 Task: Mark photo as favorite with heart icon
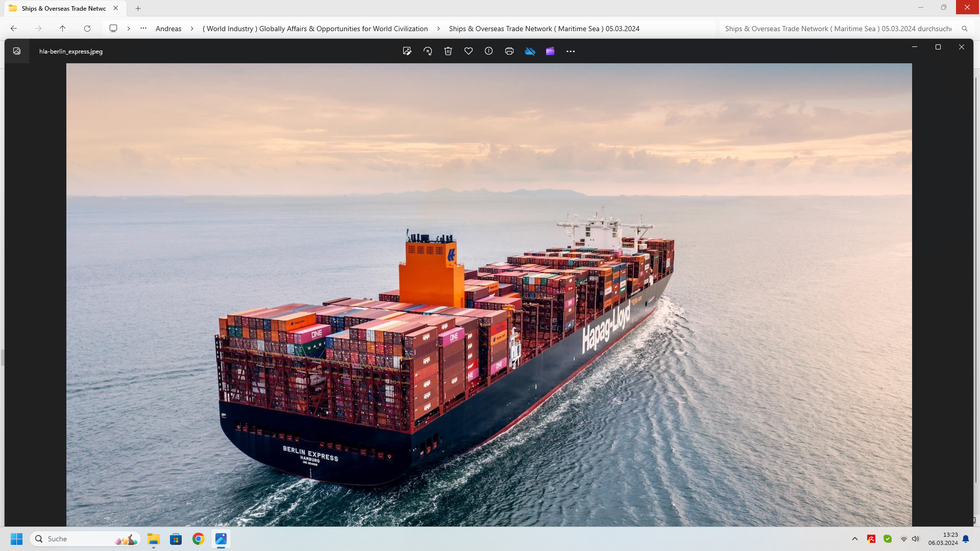point(469,51)
